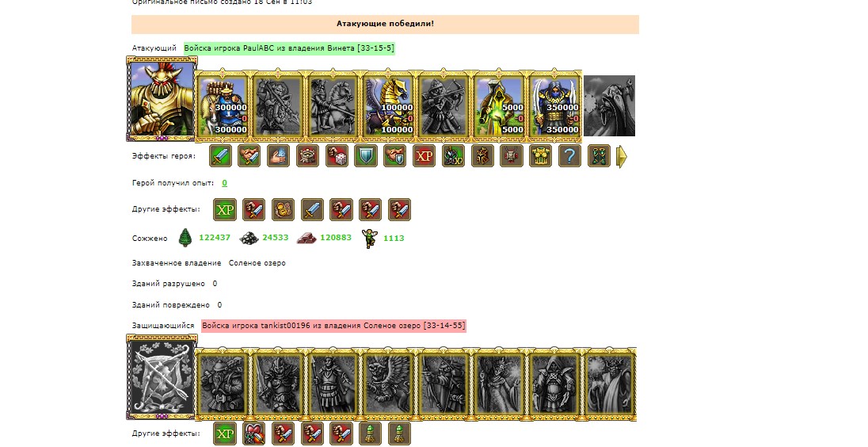Expand more hero effects with yellow arrow

(622, 157)
